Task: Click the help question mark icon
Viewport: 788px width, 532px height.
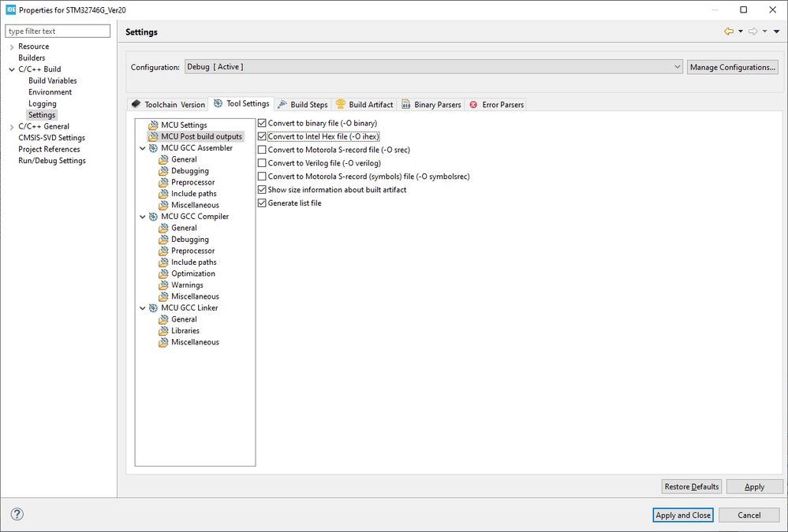Action: point(17,515)
